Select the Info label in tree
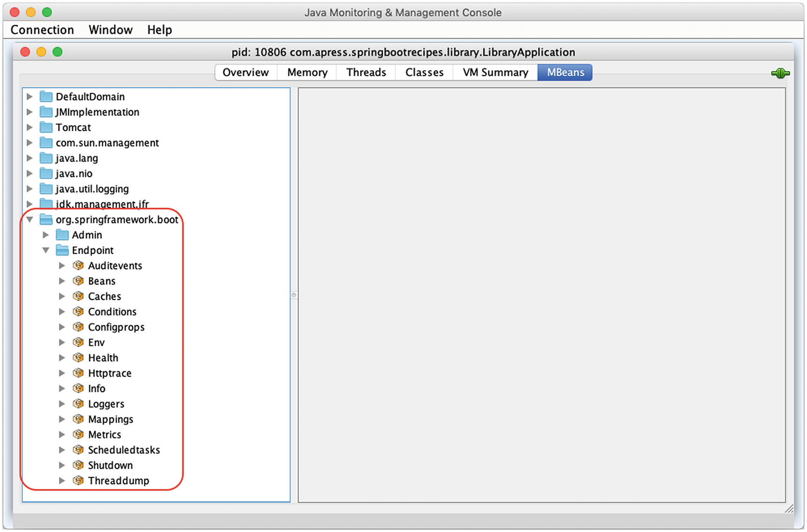The image size is (807, 532). (x=97, y=388)
